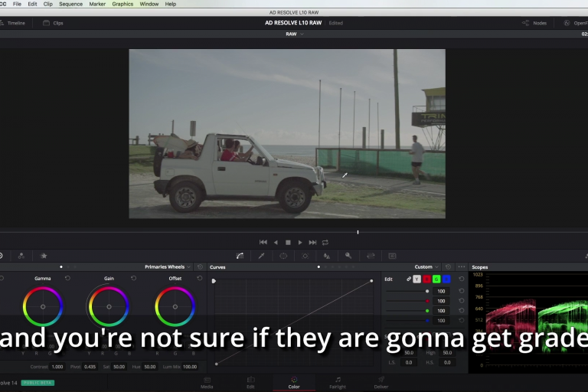The width and height of the screenshot is (588, 392).
Task: Open the Blur palette
Action: pyautogui.click(x=327, y=256)
